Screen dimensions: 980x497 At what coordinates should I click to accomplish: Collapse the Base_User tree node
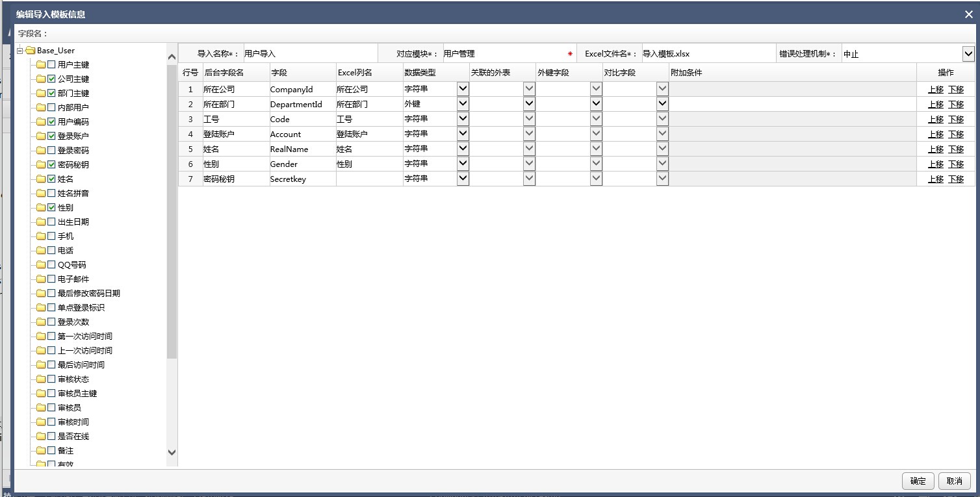point(20,50)
